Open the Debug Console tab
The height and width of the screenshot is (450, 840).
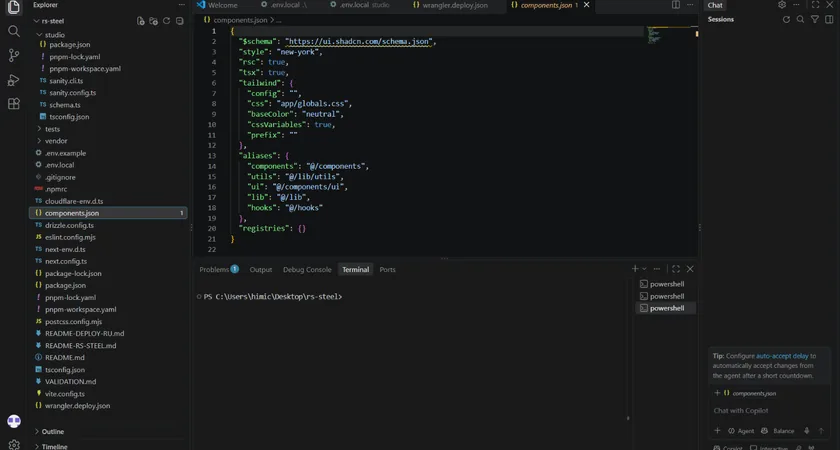coord(307,269)
